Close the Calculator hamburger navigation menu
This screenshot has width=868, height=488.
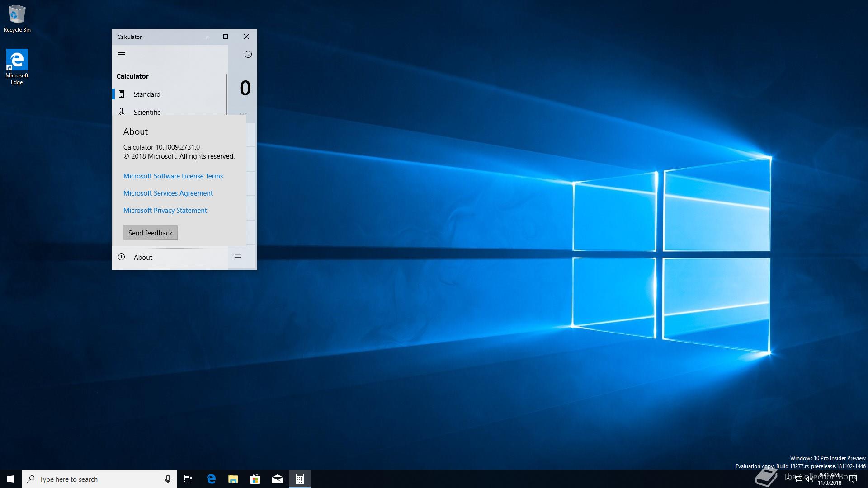coord(121,54)
